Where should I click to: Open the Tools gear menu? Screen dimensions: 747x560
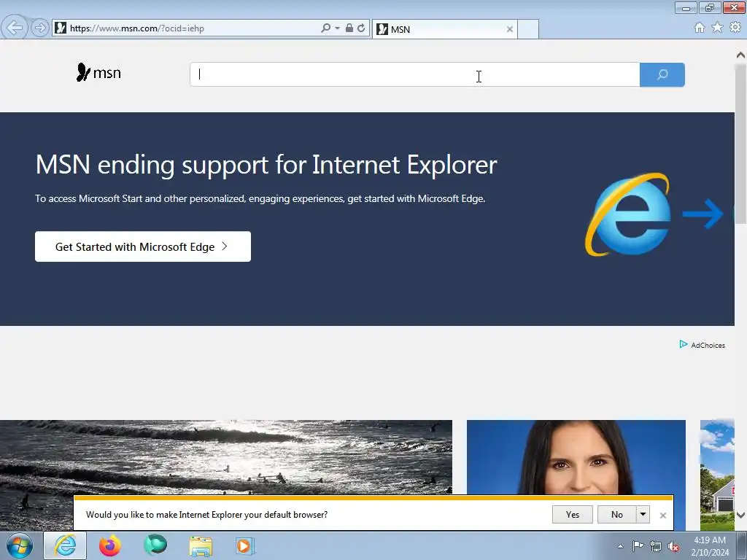[x=735, y=28]
